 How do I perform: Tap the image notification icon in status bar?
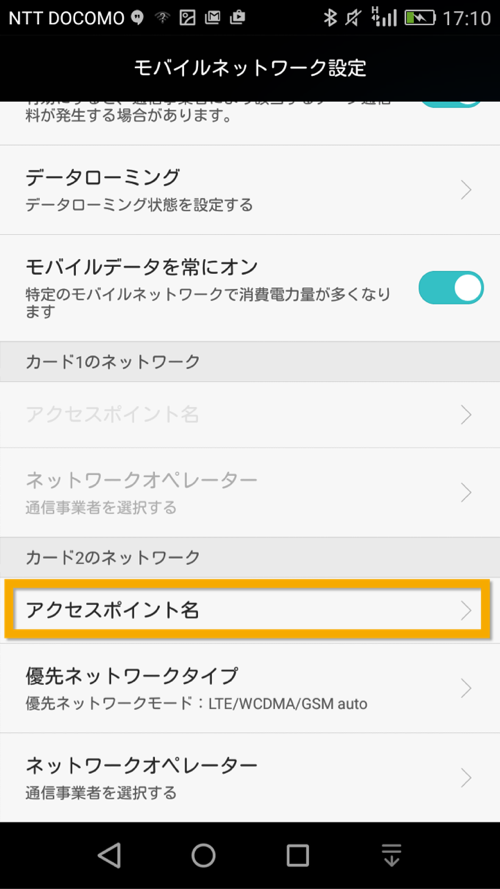(x=188, y=18)
